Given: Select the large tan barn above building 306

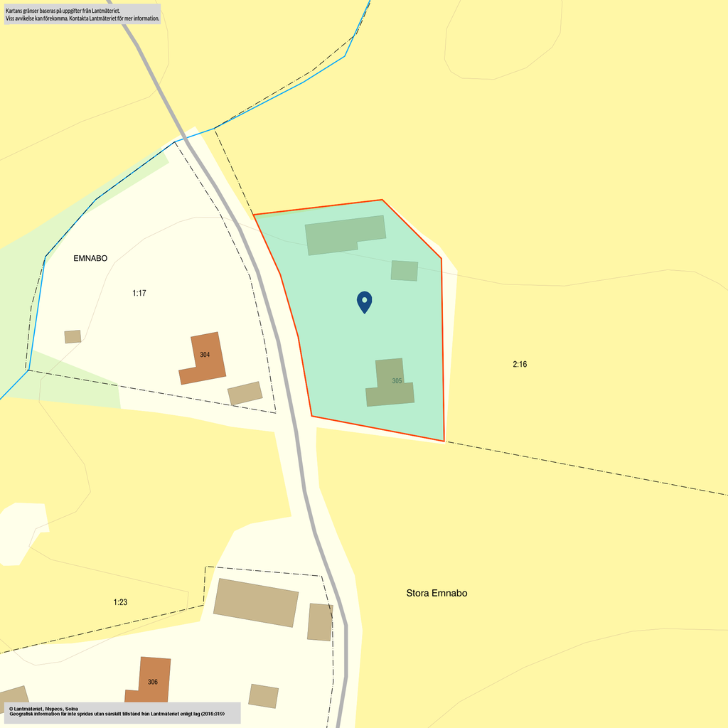Looking at the screenshot, I should [256, 602].
